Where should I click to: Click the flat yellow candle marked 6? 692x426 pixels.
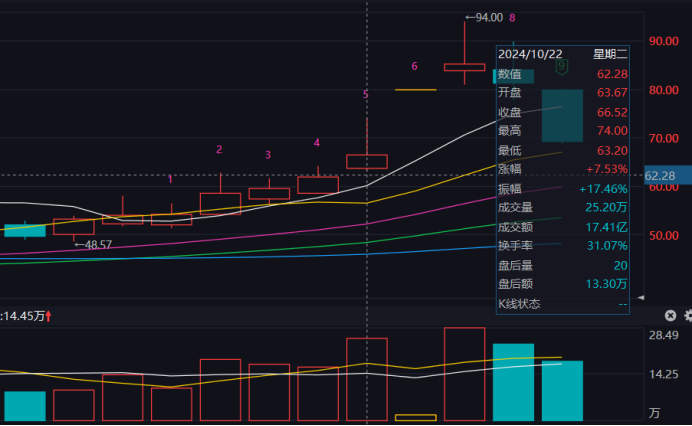pyautogui.click(x=415, y=90)
